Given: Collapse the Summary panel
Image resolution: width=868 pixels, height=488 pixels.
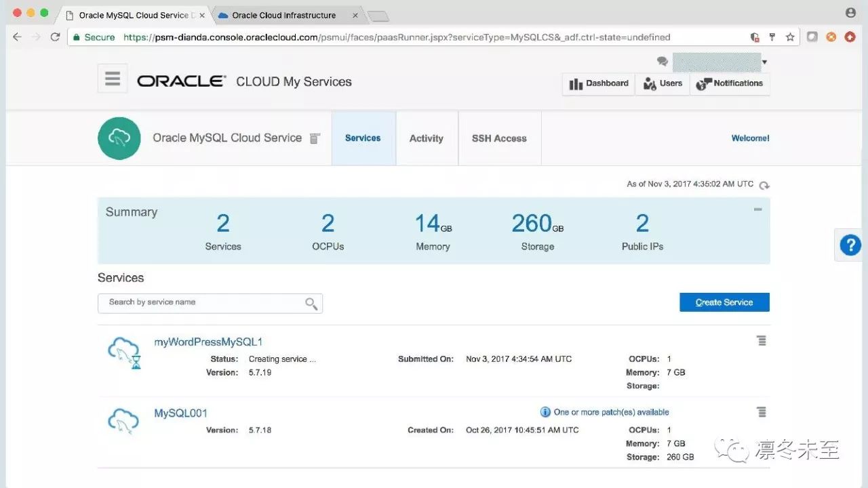Looking at the screenshot, I should [x=758, y=209].
